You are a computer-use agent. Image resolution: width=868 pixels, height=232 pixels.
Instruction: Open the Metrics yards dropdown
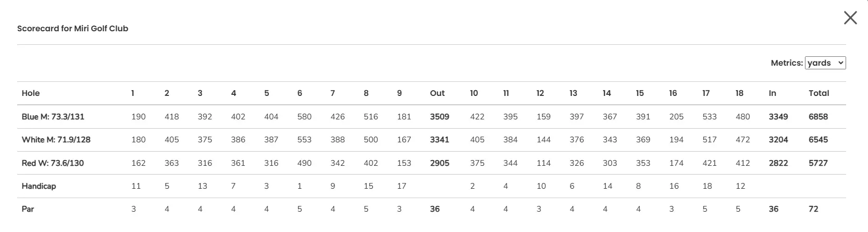pos(825,63)
